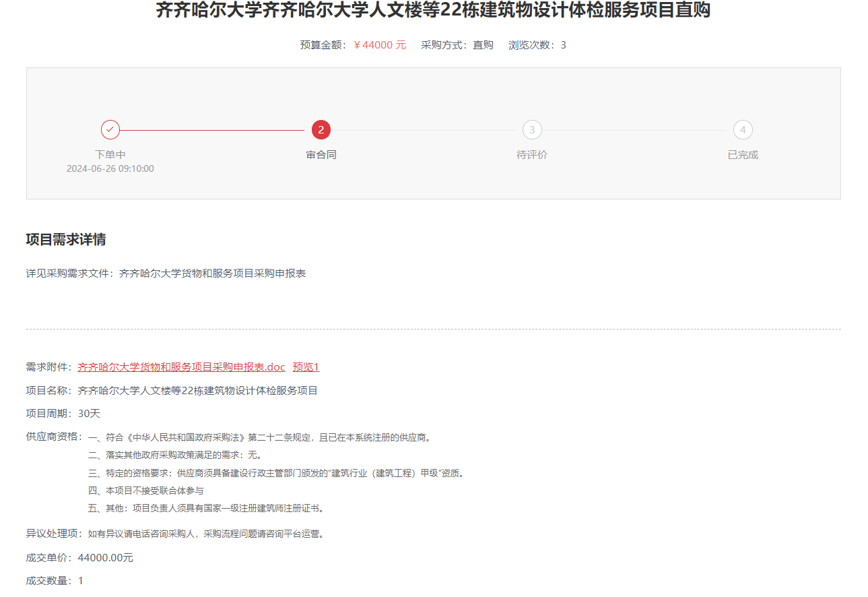Click the qualification line requiring 甲级 资质
The height and width of the screenshot is (597, 868).
point(276,473)
